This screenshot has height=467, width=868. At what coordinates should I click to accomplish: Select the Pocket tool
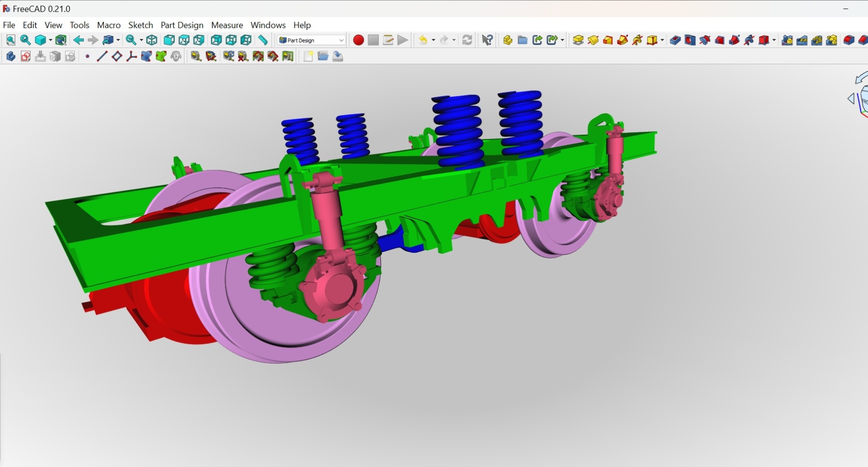(675, 40)
